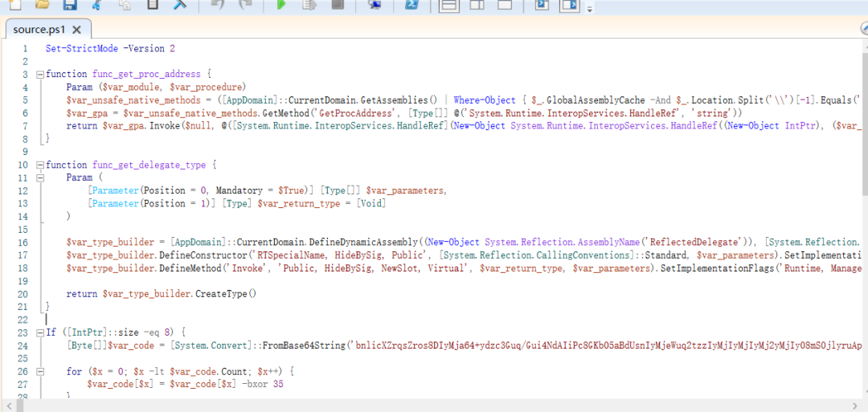Image resolution: width=868 pixels, height=412 pixels.
Task: Click 'func_get_delegate_type' function name
Action: point(149,165)
